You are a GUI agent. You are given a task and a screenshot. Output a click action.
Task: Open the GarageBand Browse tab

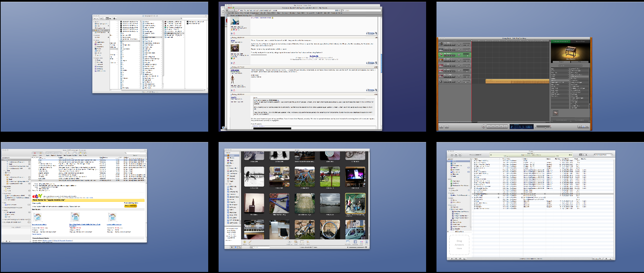point(561,62)
